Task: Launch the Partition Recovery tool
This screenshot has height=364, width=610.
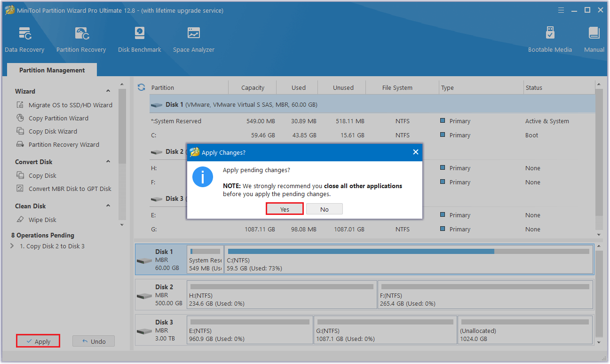Action: 81,39
